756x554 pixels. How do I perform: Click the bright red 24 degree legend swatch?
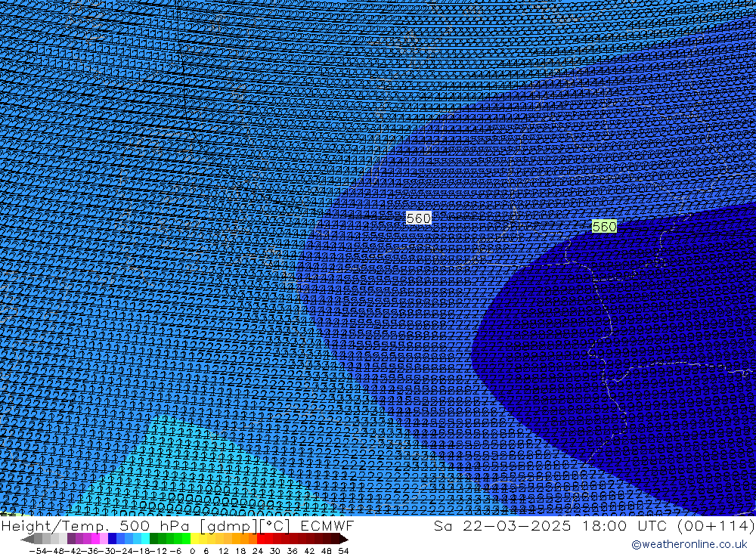[261, 538]
